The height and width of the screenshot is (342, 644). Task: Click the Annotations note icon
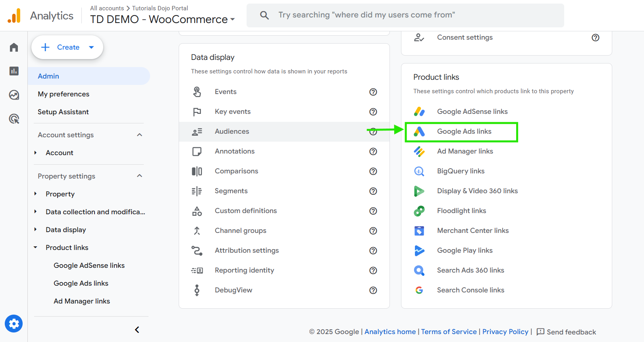tap(197, 151)
